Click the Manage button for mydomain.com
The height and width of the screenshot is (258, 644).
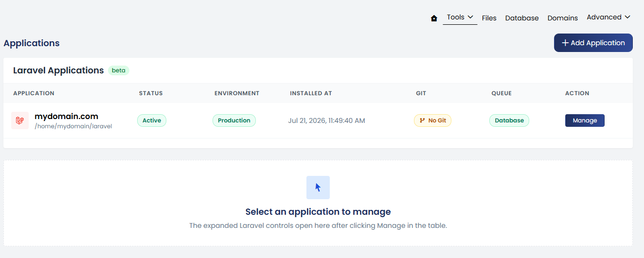pos(585,120)
